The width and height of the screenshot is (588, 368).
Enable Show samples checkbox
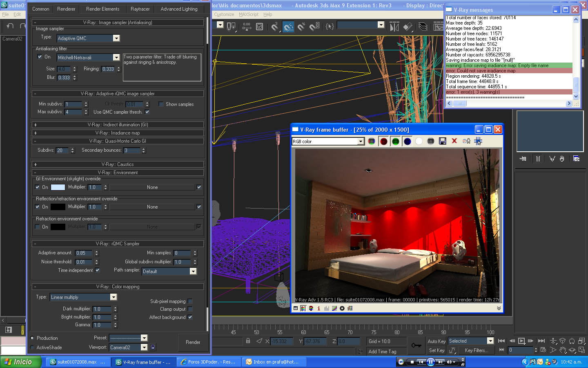(161, 104)
